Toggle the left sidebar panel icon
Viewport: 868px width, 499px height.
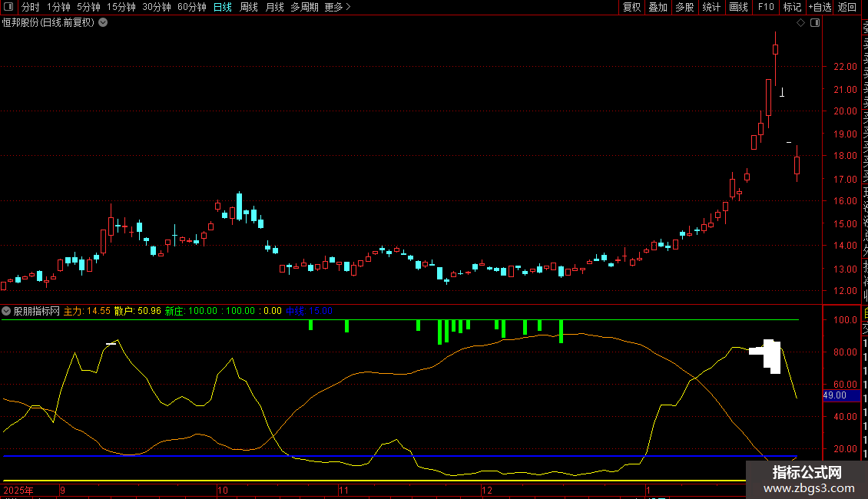coord(8,7)
